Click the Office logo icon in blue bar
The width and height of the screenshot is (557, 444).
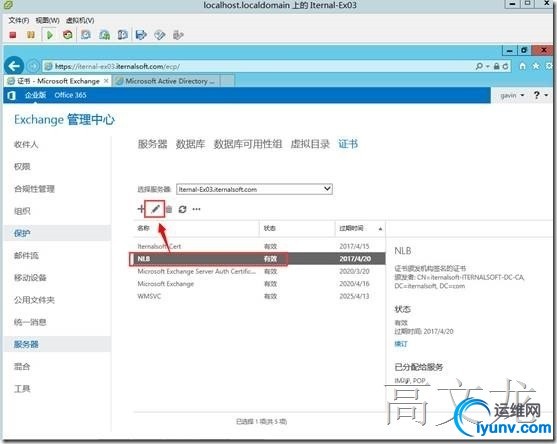coord(11,95)
